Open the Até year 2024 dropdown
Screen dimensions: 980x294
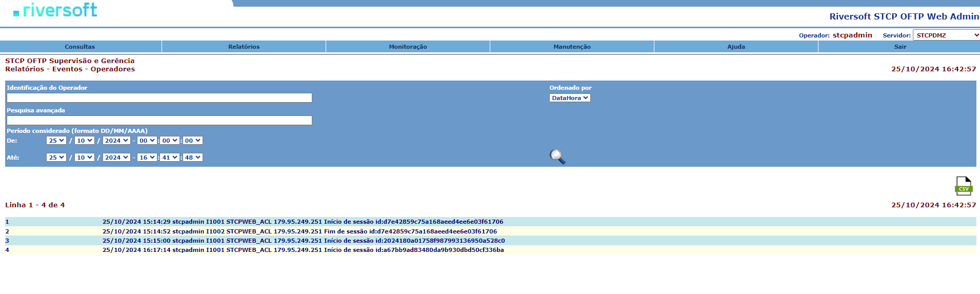click(x=116, y=158)
